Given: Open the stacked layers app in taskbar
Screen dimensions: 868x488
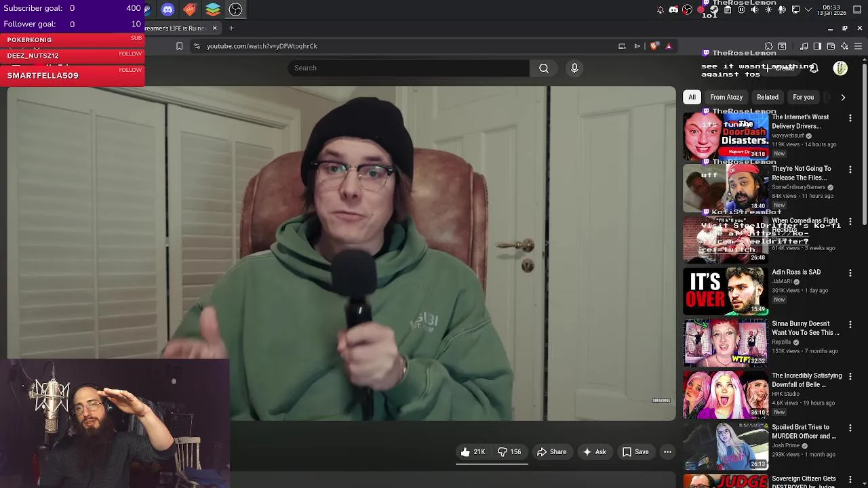Looking at the screenshot, I should 213,9.
